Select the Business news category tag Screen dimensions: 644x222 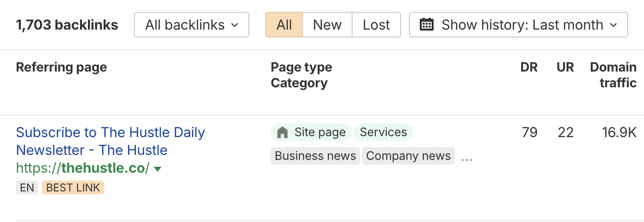(x=315, y=156)
